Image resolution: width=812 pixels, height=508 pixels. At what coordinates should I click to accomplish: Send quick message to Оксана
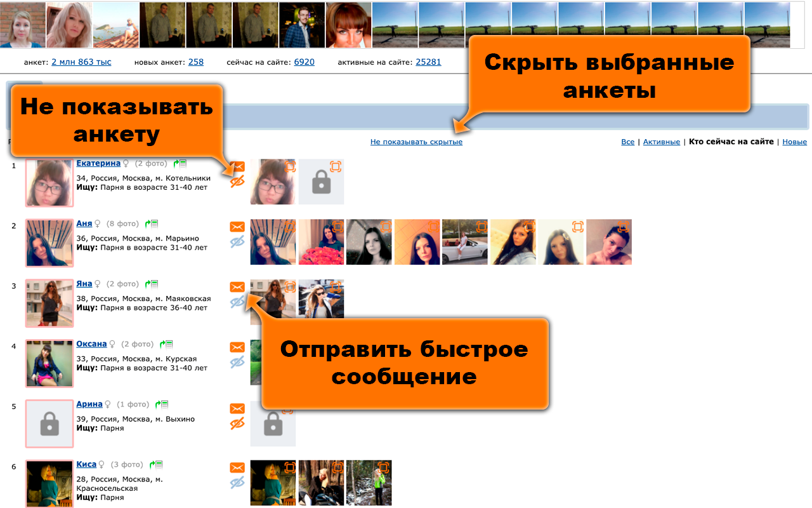tap(237, 347)
